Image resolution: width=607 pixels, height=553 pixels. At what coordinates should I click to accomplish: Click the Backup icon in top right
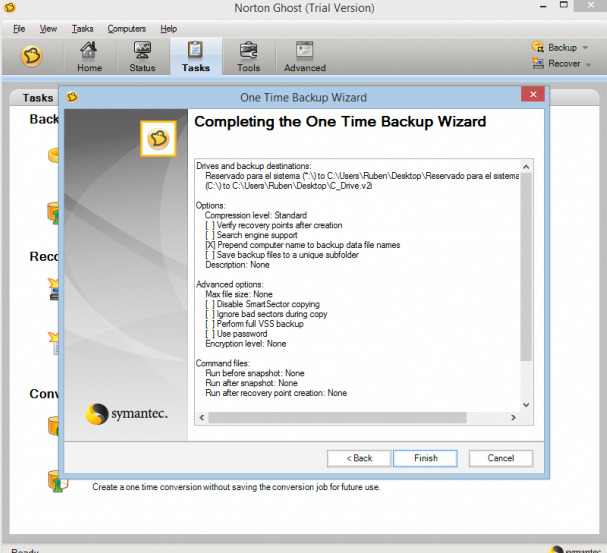(538, 47)
